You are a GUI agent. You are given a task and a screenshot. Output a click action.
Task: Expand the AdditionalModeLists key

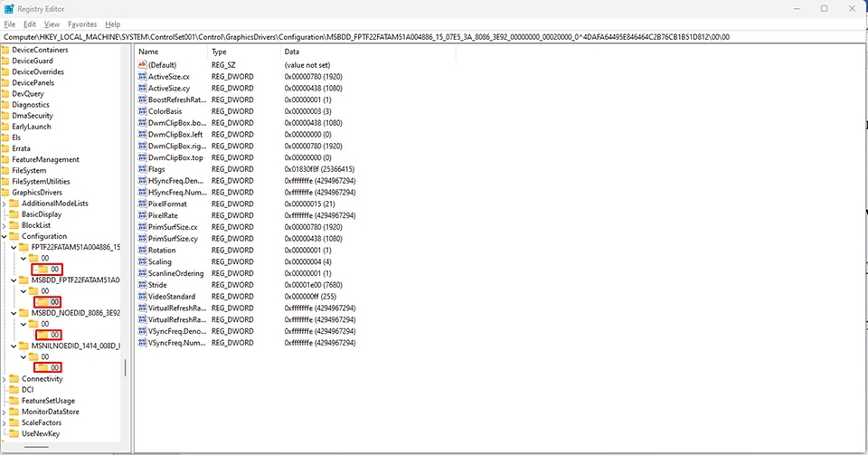pyautogui.click(x=5, y=204)
